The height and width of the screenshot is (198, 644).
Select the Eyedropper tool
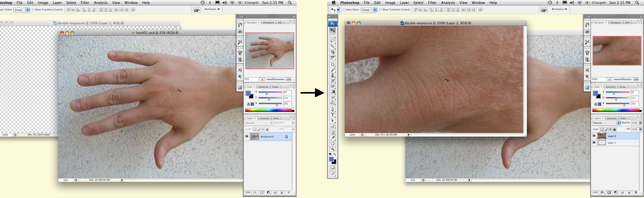pos(332,138)
